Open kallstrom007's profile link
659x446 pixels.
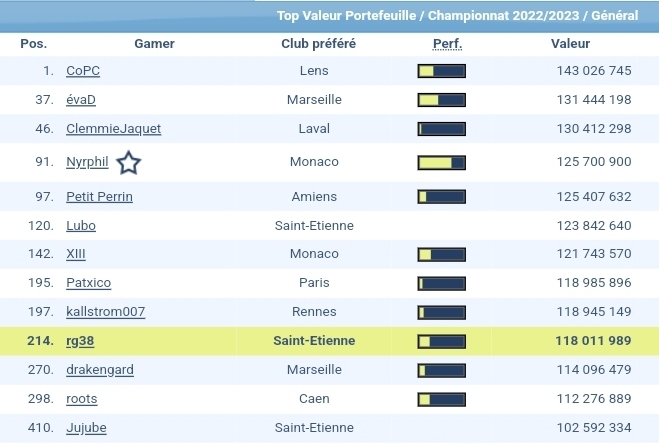[105, 312]
